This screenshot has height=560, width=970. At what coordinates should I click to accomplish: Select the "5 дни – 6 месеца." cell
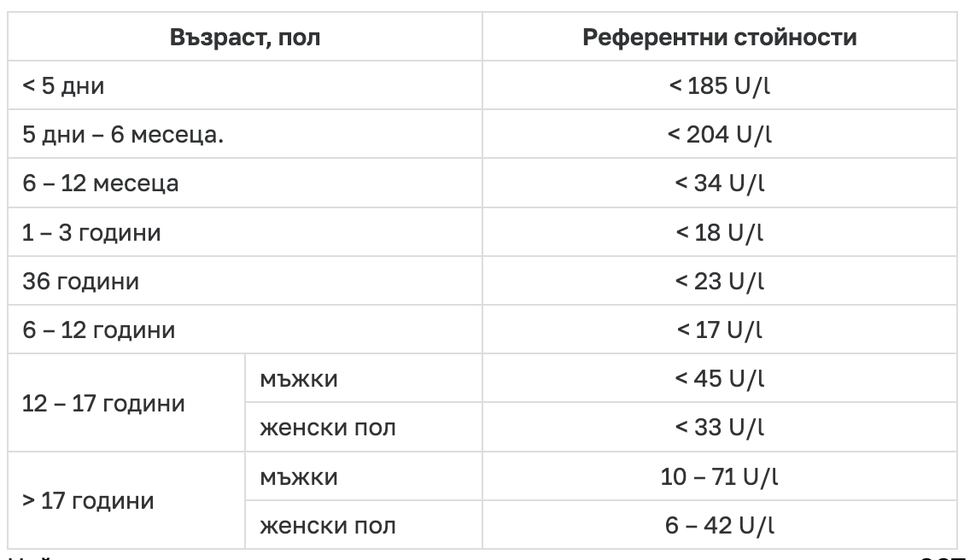click(x=123, y=135)
